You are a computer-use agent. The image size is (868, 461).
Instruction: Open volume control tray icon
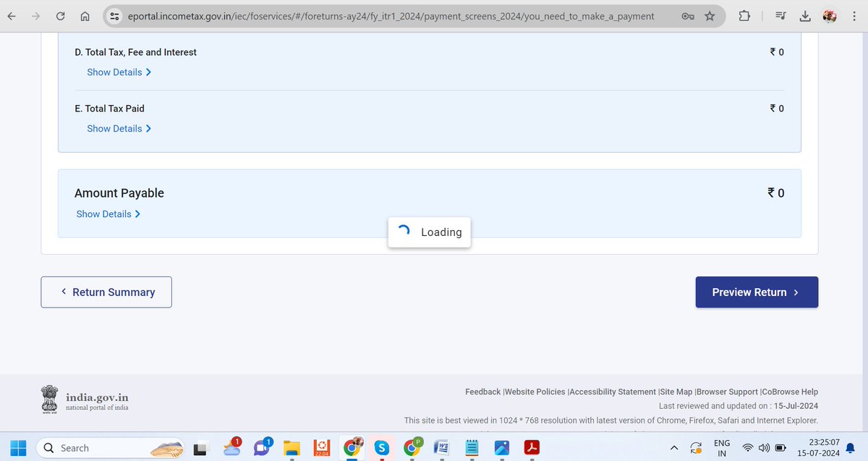pyautogui.click(x=764, y=448)
